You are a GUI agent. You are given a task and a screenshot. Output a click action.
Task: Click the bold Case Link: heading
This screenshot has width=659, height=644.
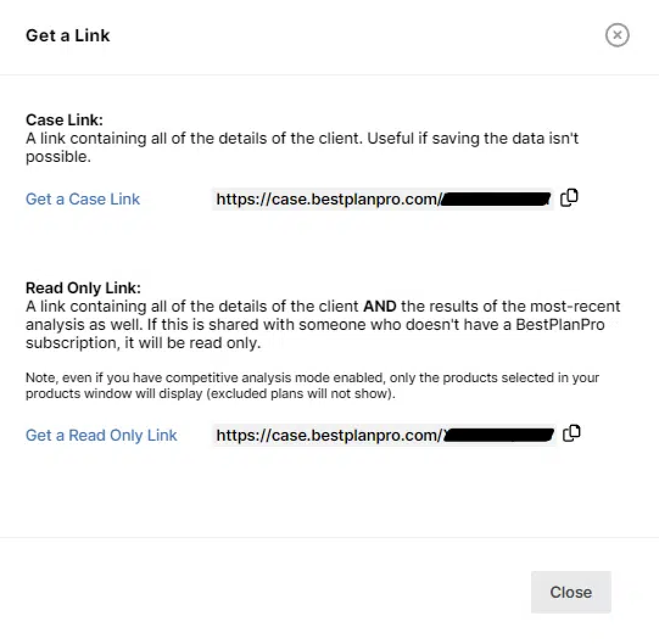[x=65, y=120]
